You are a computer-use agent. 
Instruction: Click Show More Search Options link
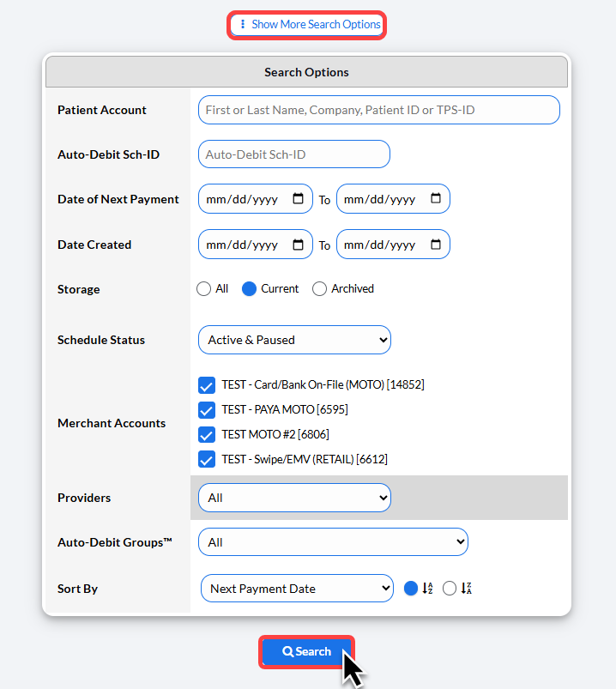[x=306, y=25]
